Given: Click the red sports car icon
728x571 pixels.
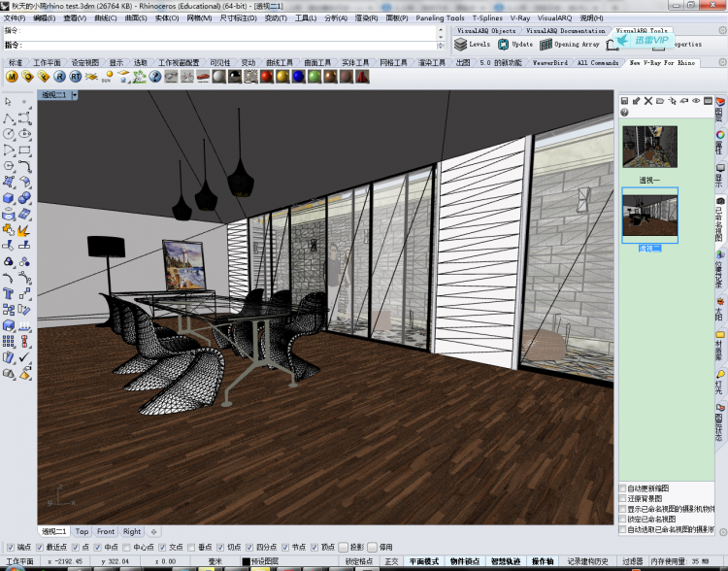Looking at the screenshot, I should (203, 77).
